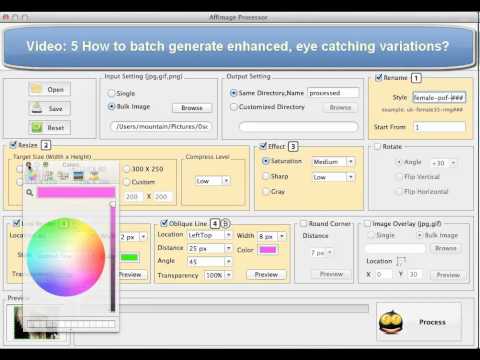Screen dimensions: 480x360
Task: Enable the Rotate checkbox
Action: click(377, 147)
